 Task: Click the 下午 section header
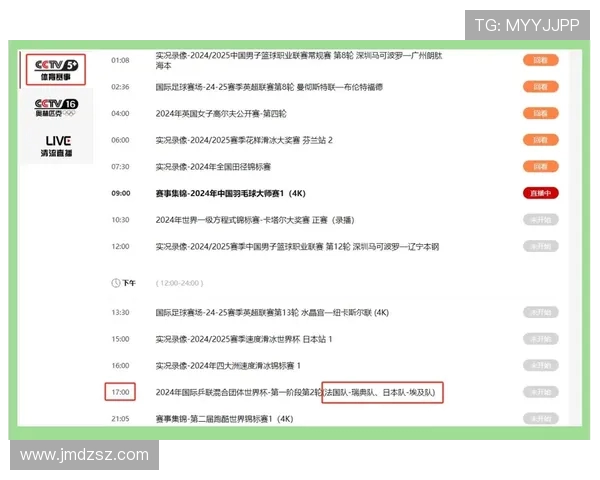[x=129, y=283]
